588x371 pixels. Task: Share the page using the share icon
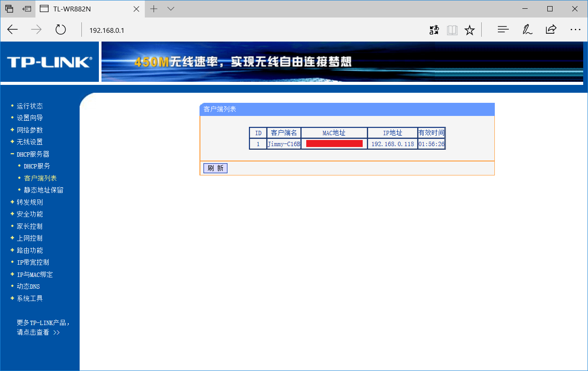tap(551, 29)
